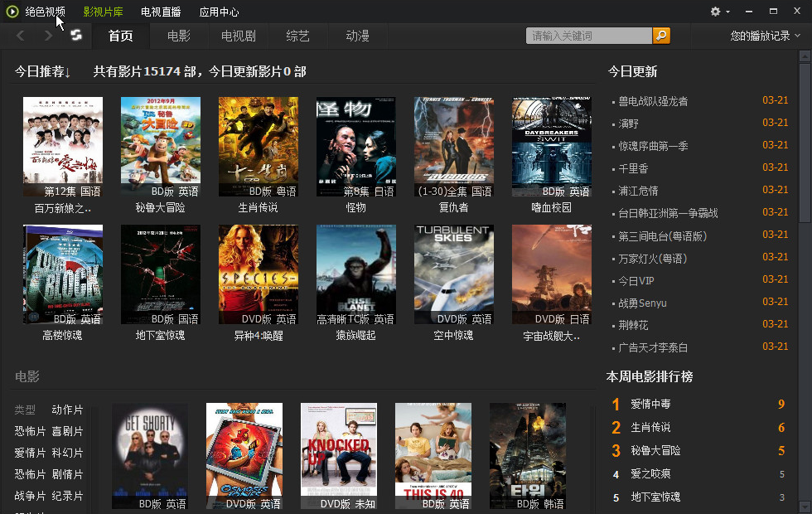Click the keyword search input field

point(588,36)
